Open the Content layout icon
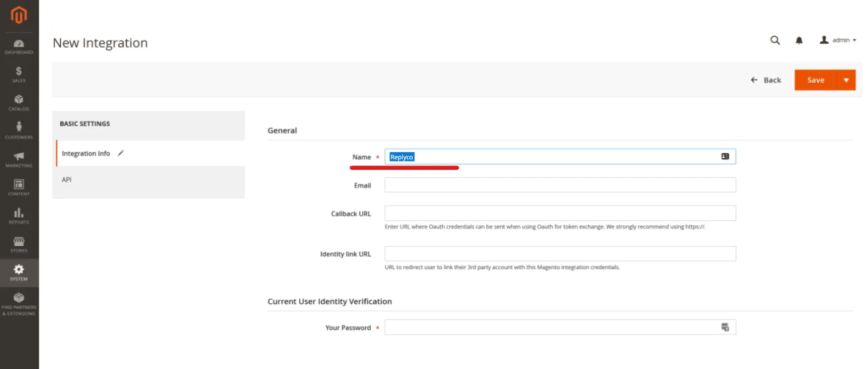Viewport: 868px width, 369px height. (x=19, y=184)
